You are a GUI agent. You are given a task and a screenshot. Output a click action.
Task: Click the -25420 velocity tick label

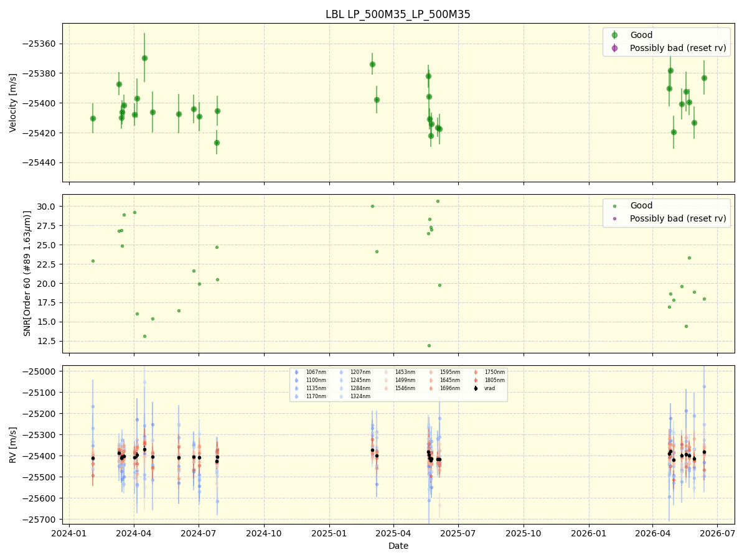(40, 133)
